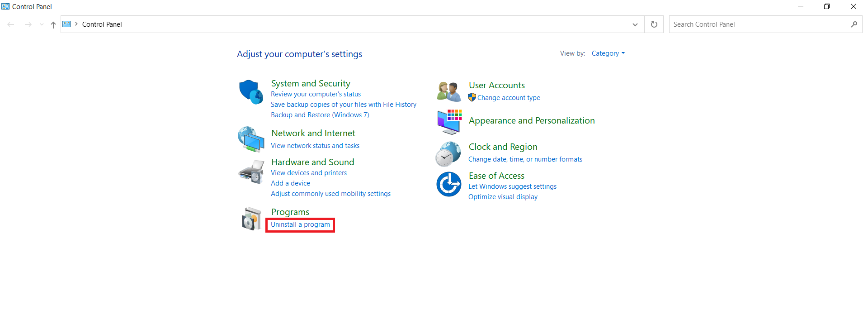This screenshot has width=868, height=329.
Task: Close the Control Panel window
Action: click(854, 6)
